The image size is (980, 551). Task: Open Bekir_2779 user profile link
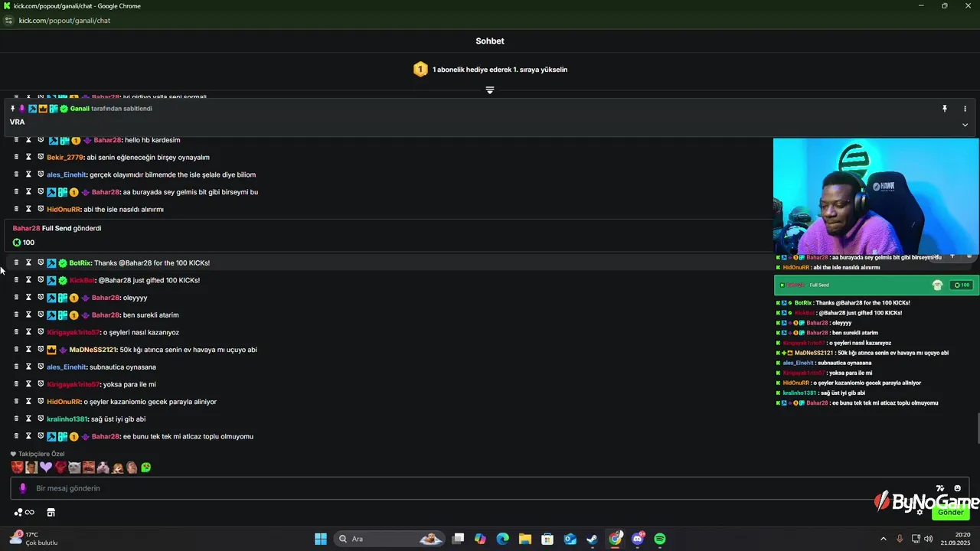[65, 158]
